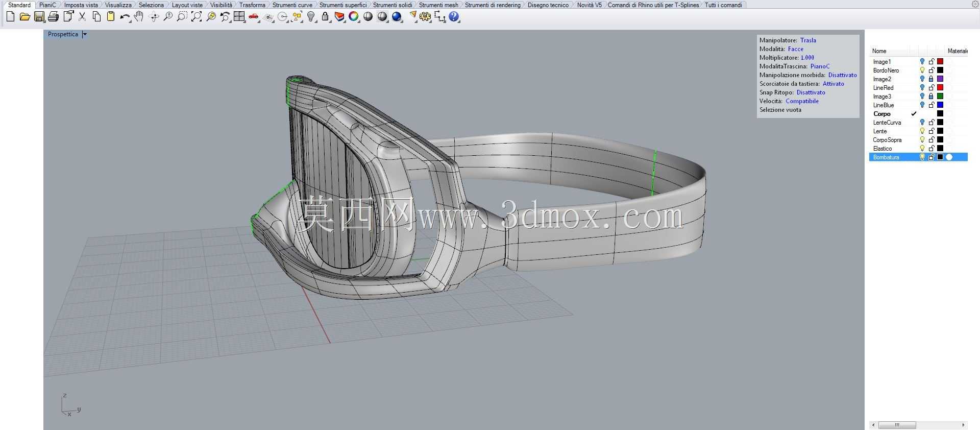Toggle visibility bulb of LenteCurva layer
The width and height of the screenshot is (980, 430).
(922, 123)
